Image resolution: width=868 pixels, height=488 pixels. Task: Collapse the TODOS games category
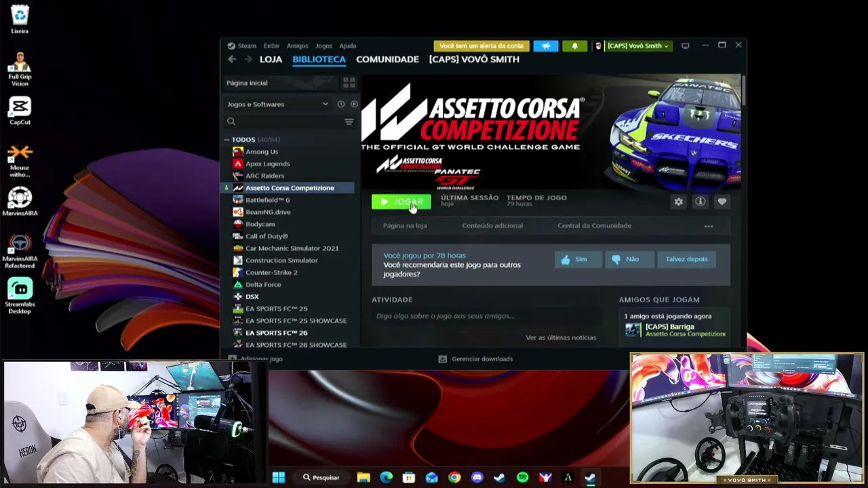click(x=226, y=140)
